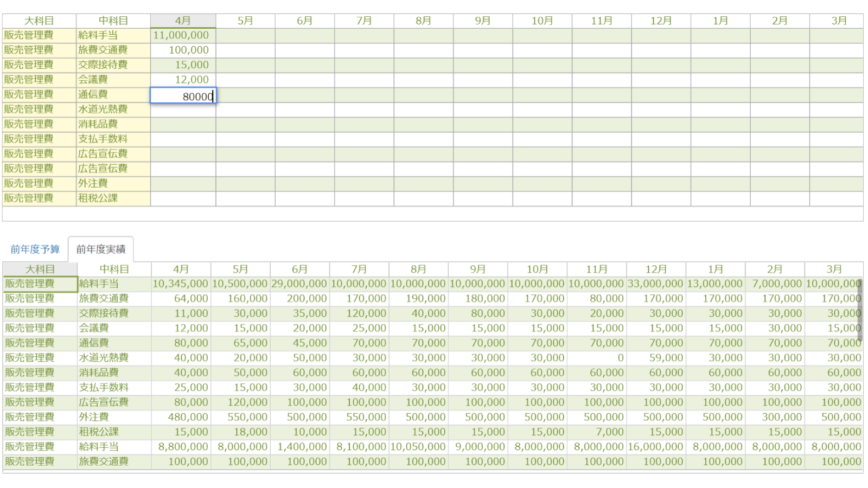Select the 33,000,000 cell in 12月 column
This screenshot has height=488, width=868.
(656, 284)
